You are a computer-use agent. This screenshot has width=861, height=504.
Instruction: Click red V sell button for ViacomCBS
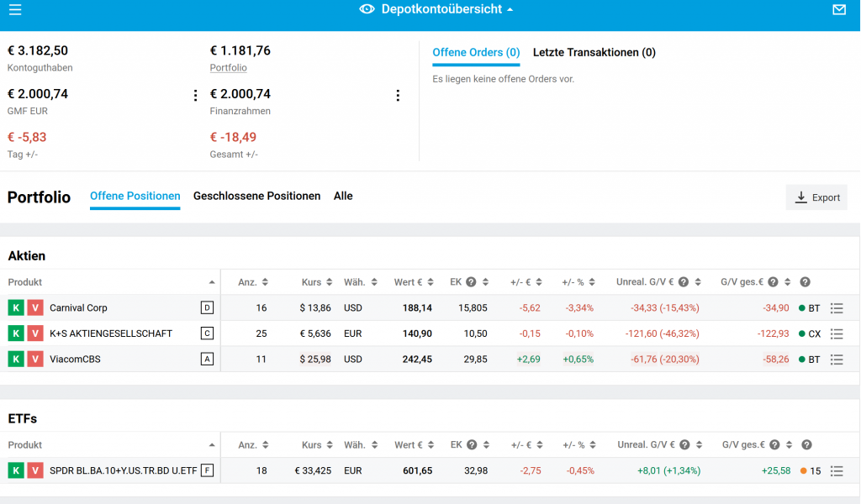point(34,360)
